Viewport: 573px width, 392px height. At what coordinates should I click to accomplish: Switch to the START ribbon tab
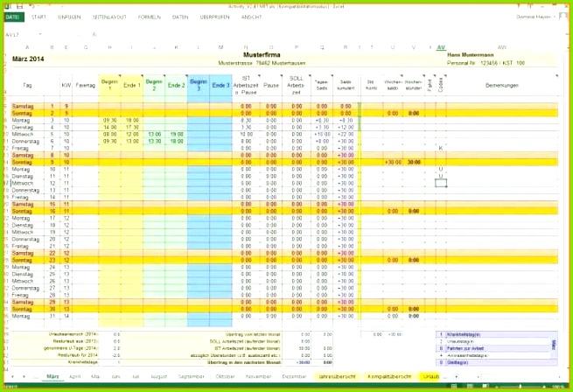[x=38, y=17]
